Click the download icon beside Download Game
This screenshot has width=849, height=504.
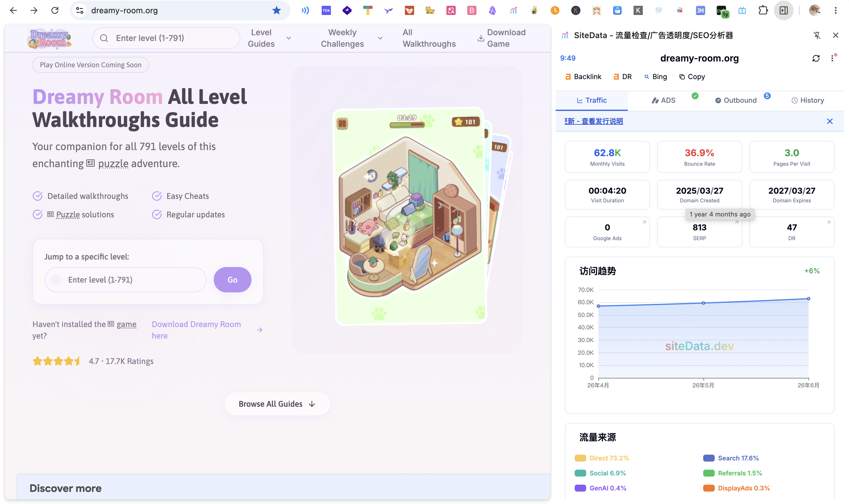(x=481, y=38)
